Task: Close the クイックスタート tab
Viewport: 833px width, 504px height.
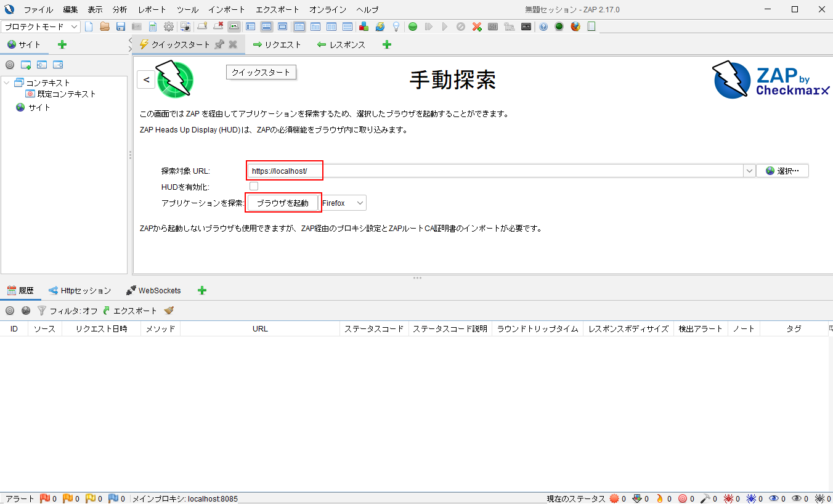Action: (x=233, y=44)
